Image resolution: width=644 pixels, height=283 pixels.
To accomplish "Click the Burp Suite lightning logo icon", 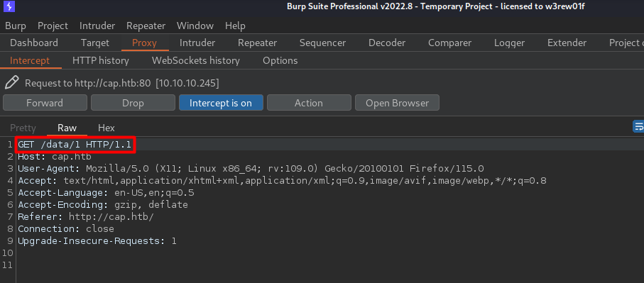I will tap(9, 6).
